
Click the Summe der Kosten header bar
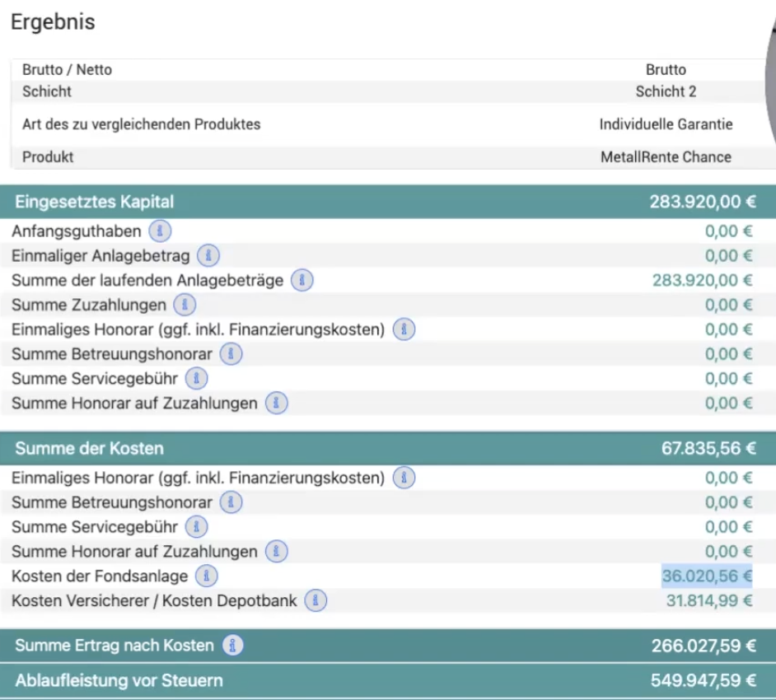(388, 448)
